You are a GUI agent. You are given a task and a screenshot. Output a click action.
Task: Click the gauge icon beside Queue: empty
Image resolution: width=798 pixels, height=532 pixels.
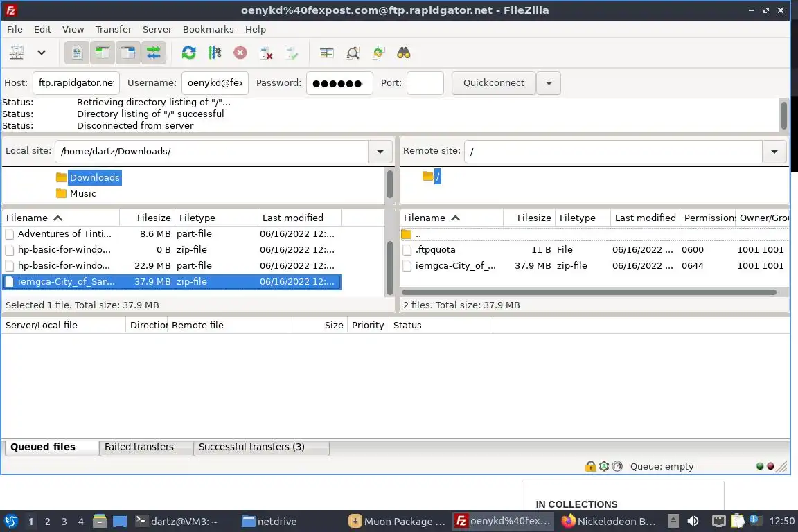(x=617, y=465)
